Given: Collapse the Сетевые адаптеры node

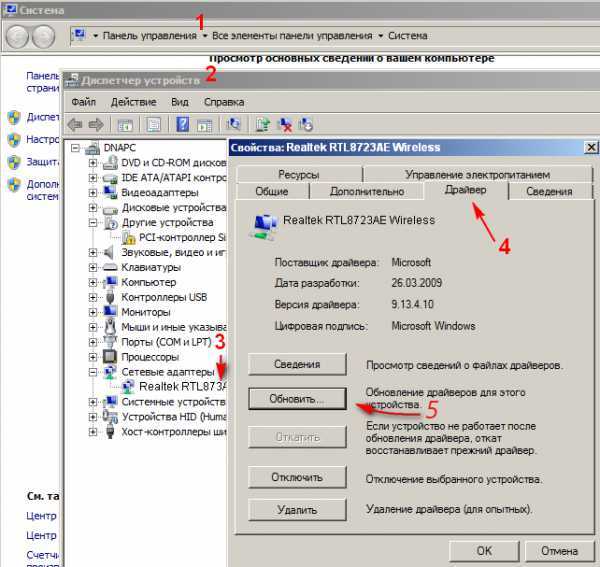Looking at the screenshot, I should click(x=92, y=372).
